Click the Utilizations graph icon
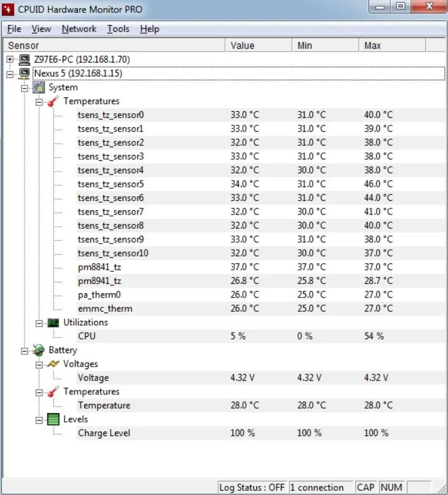The image size is (448, 495). tap(53, 322)
